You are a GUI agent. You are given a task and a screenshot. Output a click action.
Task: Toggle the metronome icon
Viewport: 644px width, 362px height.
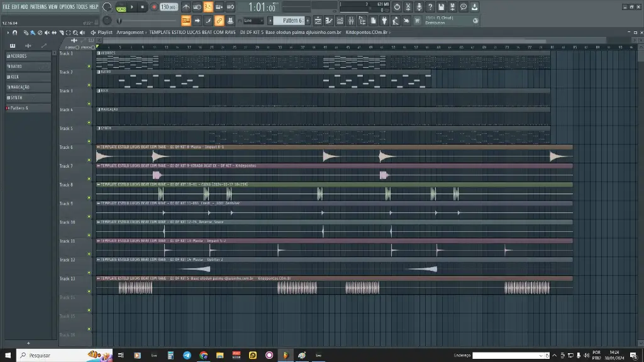(x=186, y=7)
